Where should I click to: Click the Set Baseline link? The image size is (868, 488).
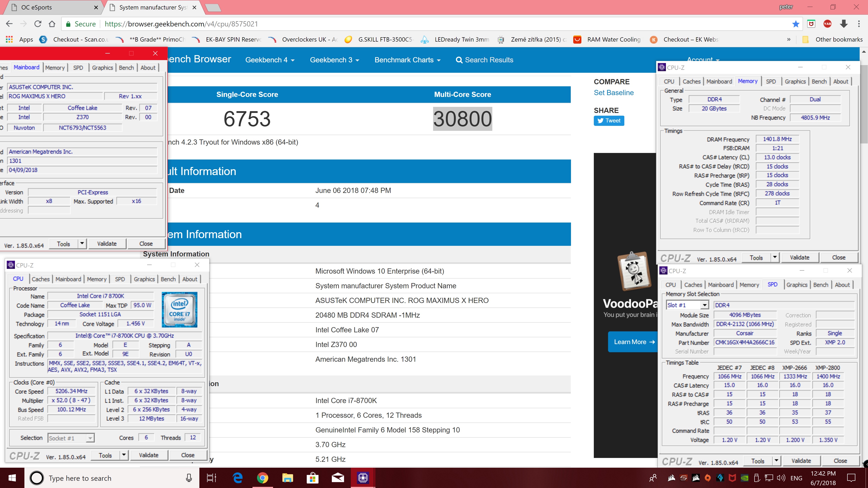(614, 93)
